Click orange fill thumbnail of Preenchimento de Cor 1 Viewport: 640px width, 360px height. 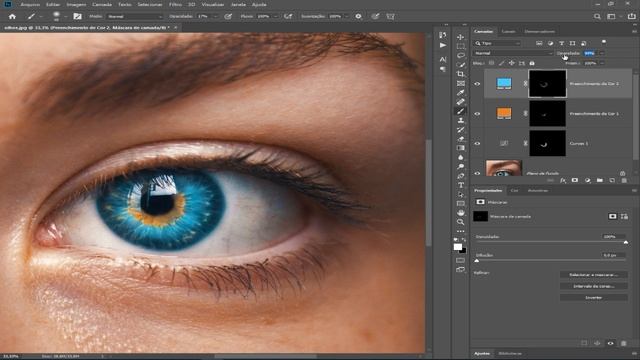[504, 113]
